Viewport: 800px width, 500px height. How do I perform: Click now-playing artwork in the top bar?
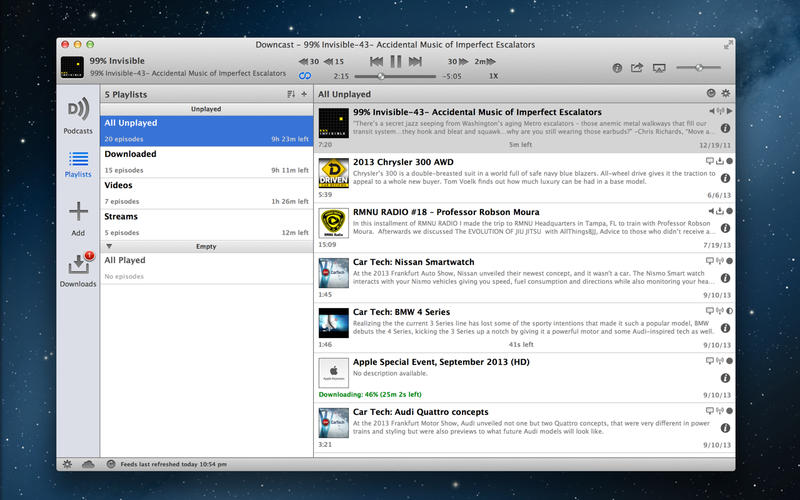click(72, 67)
